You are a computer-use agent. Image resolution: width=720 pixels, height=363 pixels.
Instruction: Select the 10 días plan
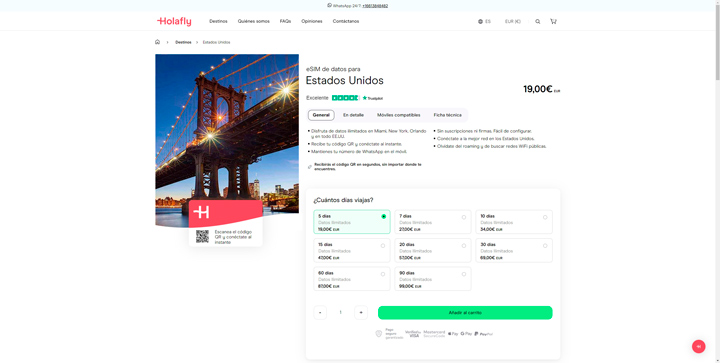[514, 222]
